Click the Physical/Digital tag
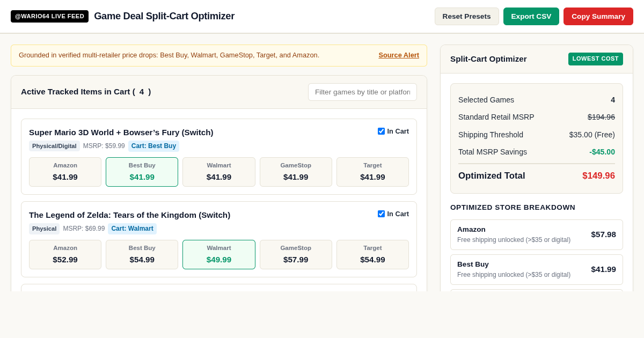Image resolution: width=644 pixels, height=338 pixels. pos(54,146)
